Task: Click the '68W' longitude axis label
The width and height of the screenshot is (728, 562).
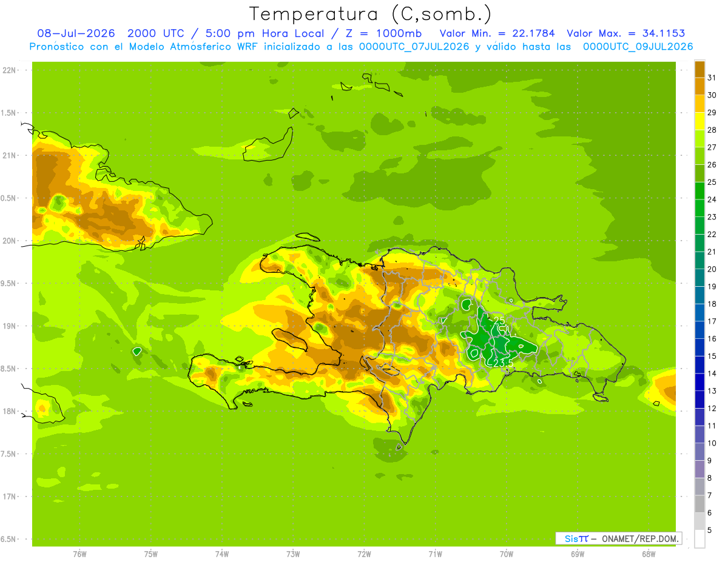Action: (649, 554)
